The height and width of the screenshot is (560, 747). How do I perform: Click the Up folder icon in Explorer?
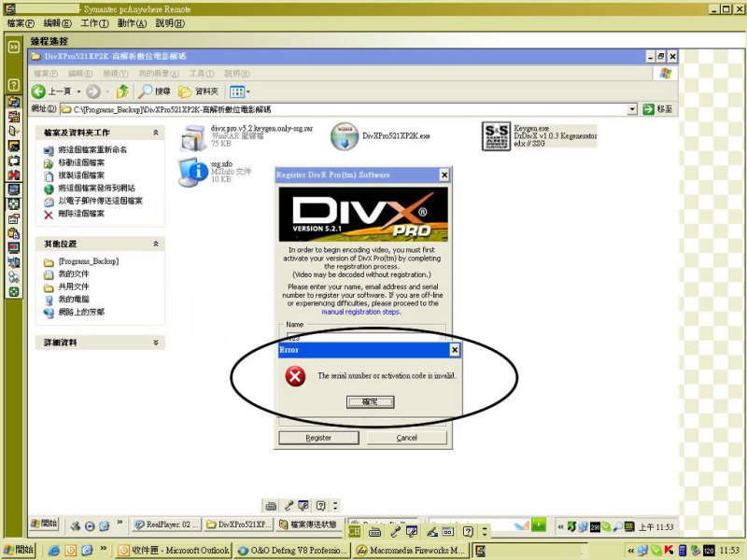coord(122,91)
